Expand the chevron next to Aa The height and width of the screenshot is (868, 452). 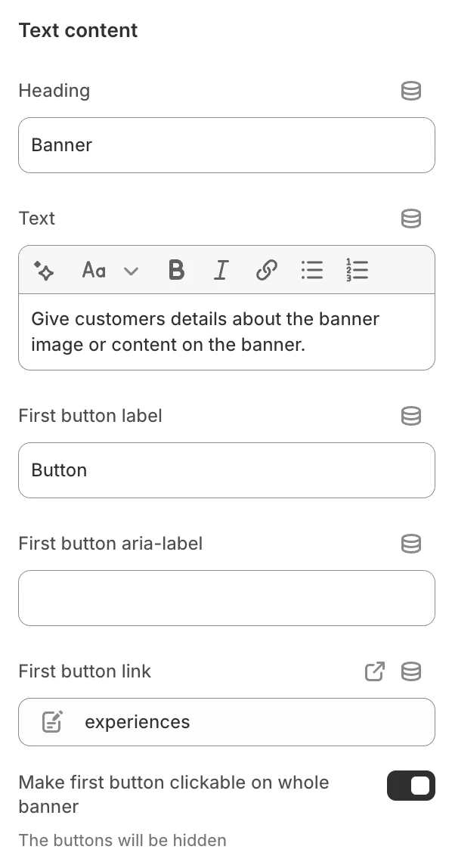[131, 271]
